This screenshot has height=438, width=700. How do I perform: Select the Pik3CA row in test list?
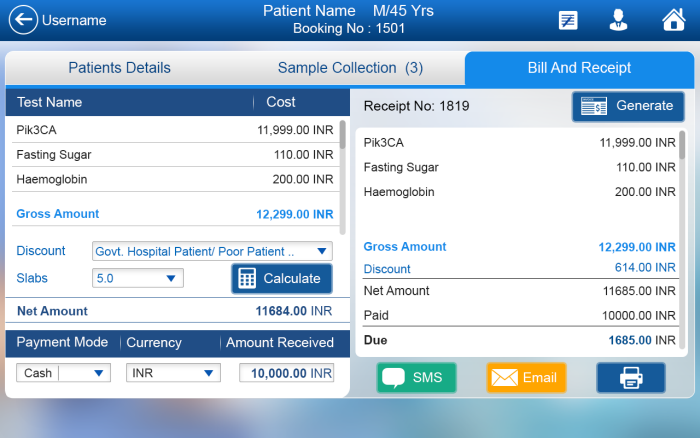point(175,129)
